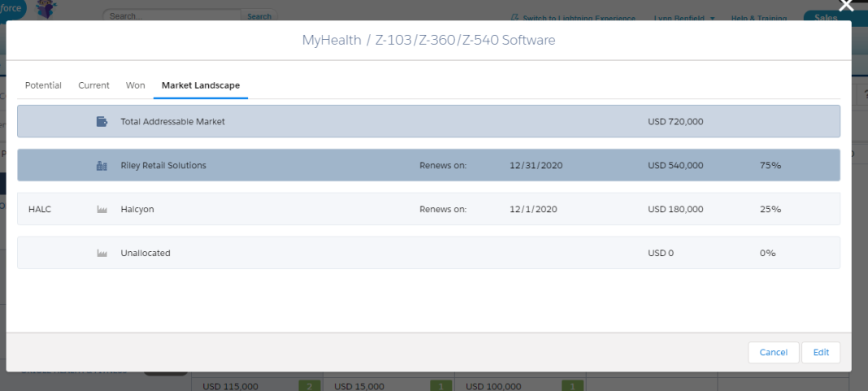
Task: Click the Search button in background page
Action: point(259,16)
